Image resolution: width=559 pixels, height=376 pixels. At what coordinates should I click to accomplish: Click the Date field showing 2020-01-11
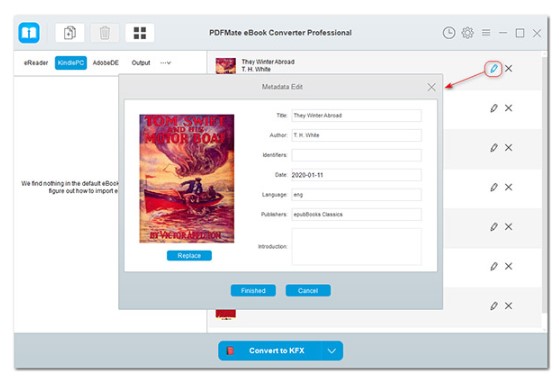[x=357, y=175]
